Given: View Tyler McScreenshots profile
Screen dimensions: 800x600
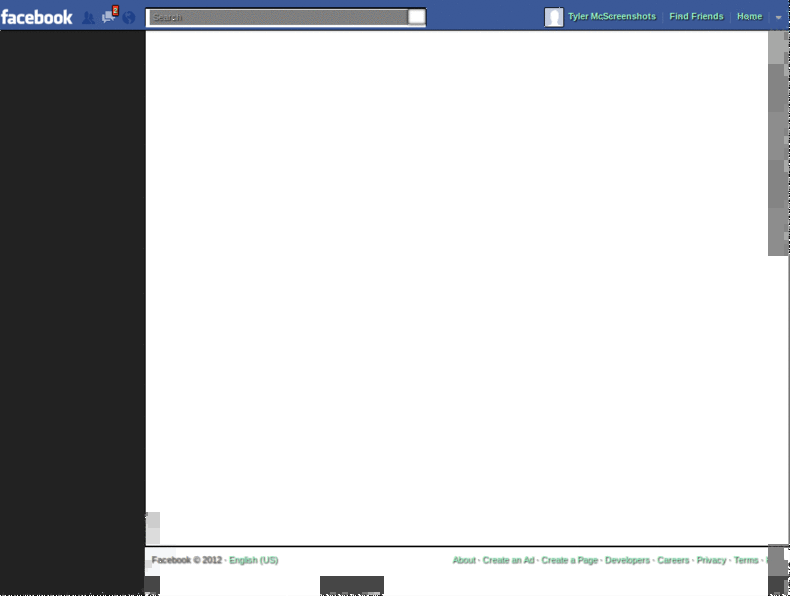Looking at the screenshot, I should (x=613, y=16).
